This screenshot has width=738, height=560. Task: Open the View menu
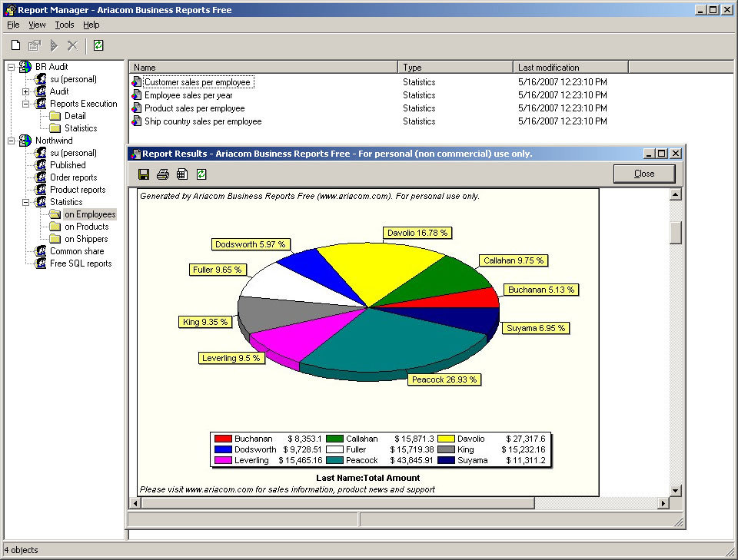pyautogui.click(x=37, y=25)
